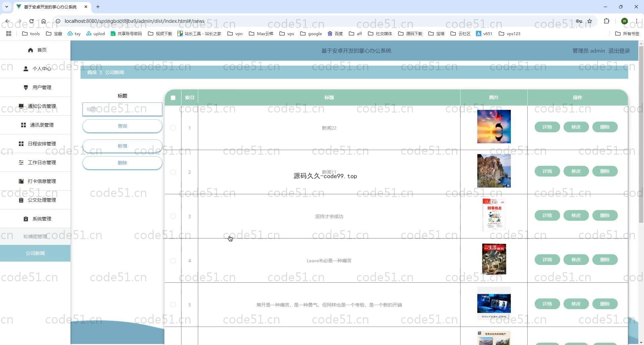Select 轮播图管理 submenu item

(x=35, y=236)
